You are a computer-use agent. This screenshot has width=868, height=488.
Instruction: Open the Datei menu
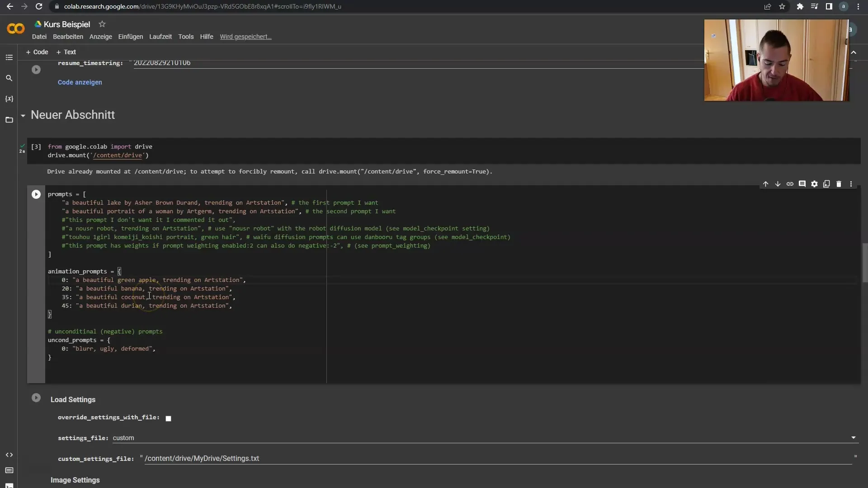39,37
